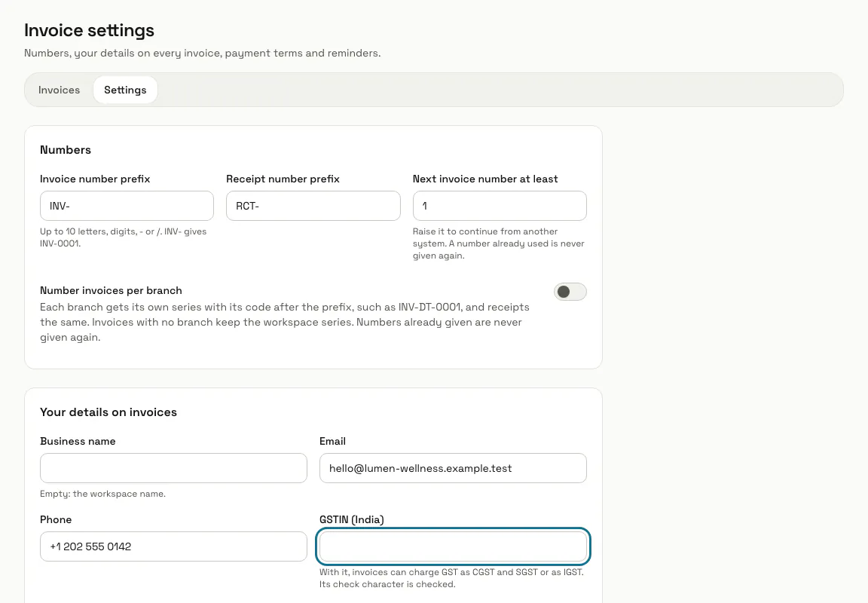The height and width of the screenshot is (603, 868).
Task: Click the 'GSTIN (India)' label
Action: tap(352, 519)
